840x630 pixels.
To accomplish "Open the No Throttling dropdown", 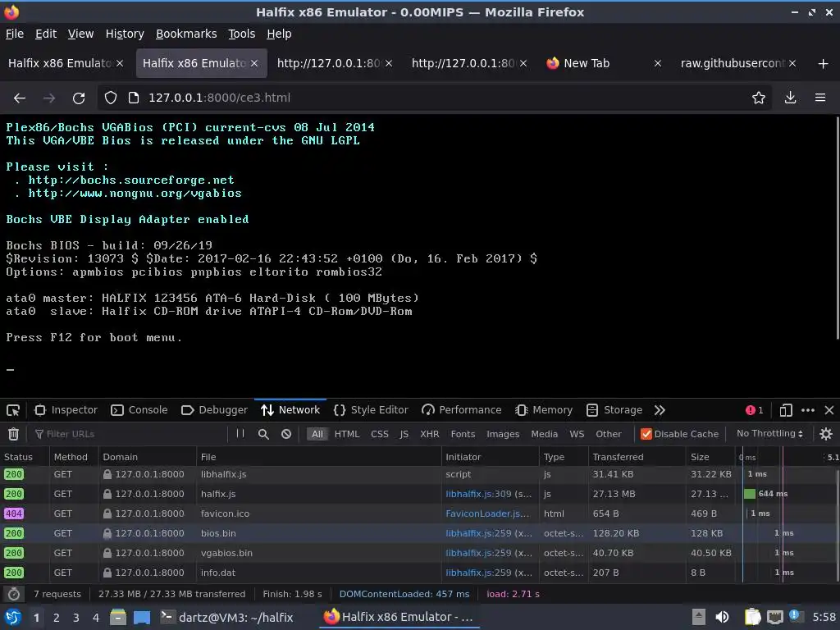I will click(x=769, y=433).
